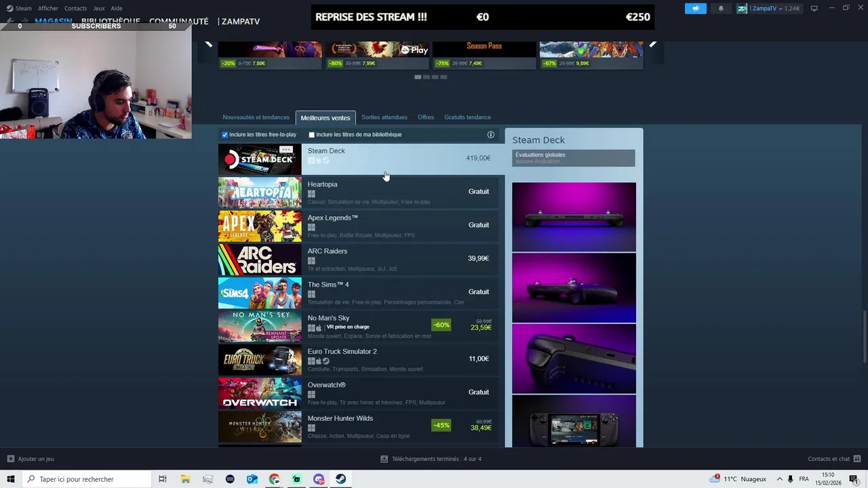Select the Nouveautés et tendances tab

click(x=256, y=117)
